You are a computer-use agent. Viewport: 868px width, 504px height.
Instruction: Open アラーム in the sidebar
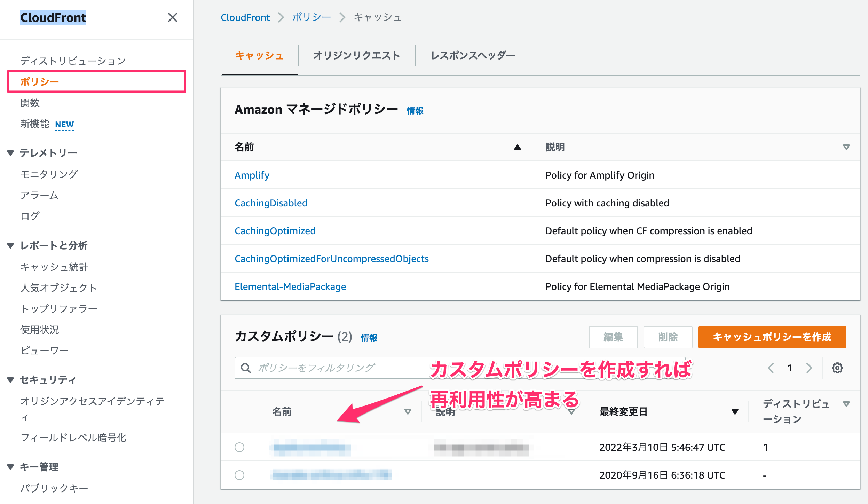point(39,195)
